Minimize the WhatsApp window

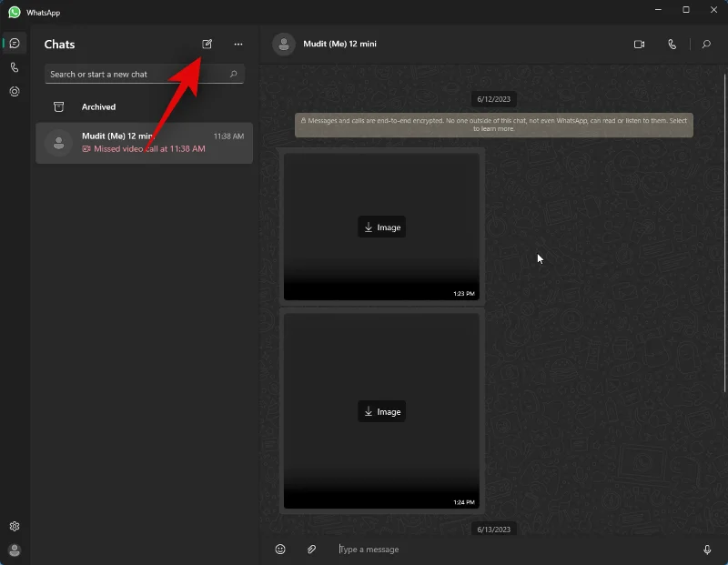point(658,10)
